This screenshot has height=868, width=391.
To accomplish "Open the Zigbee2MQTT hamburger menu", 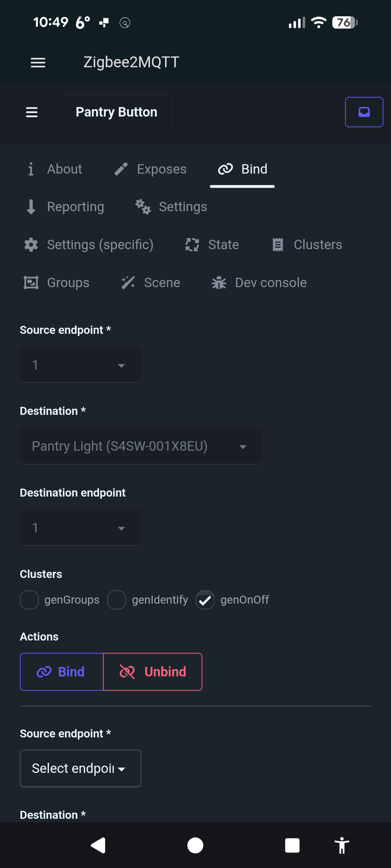I will click(x=38, y=63).
